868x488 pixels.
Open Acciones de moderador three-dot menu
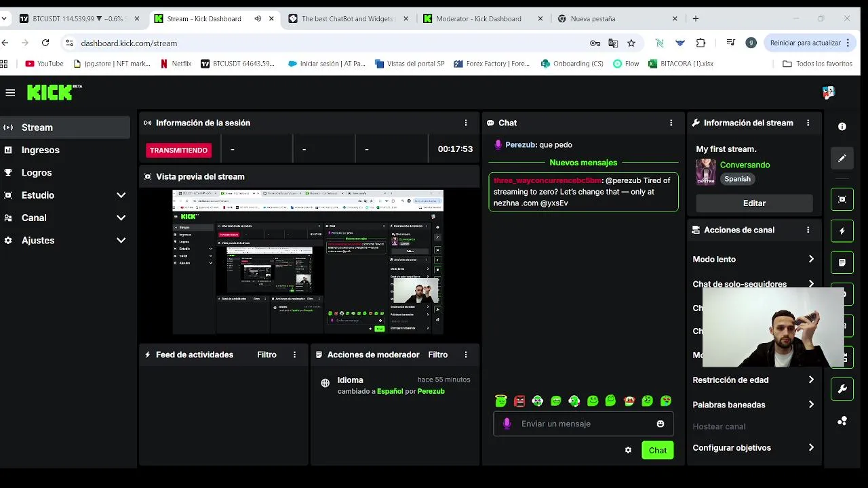tap(466, 354)
